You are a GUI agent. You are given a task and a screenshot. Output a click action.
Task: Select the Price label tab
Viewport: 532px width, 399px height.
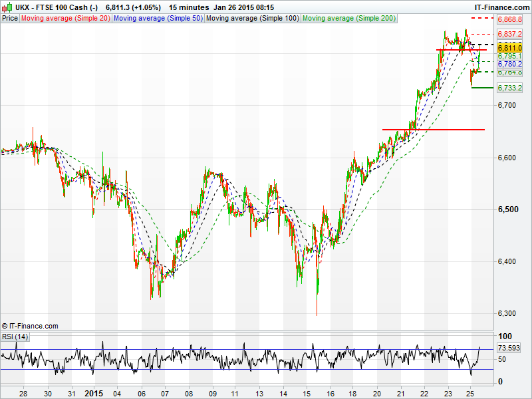coord(10,19)
